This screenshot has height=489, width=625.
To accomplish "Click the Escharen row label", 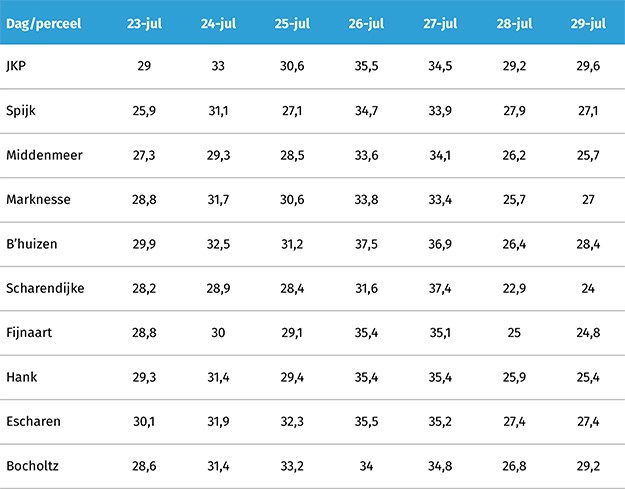I will [32, 421].
